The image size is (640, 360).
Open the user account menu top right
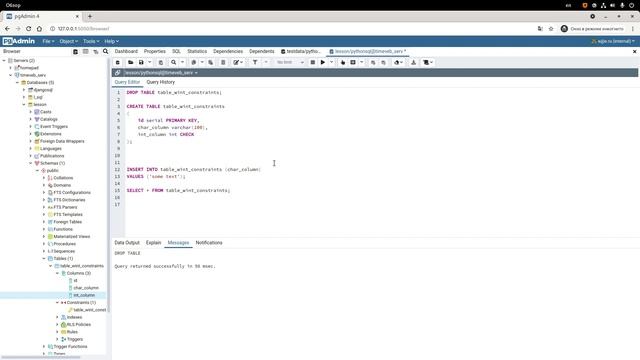(613, 41)
